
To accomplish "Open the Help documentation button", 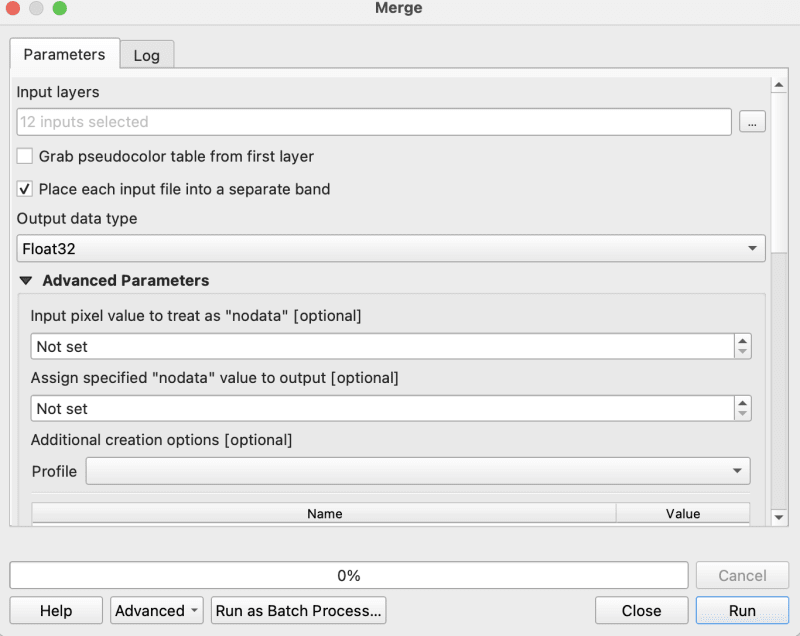I will click(56, 611).
